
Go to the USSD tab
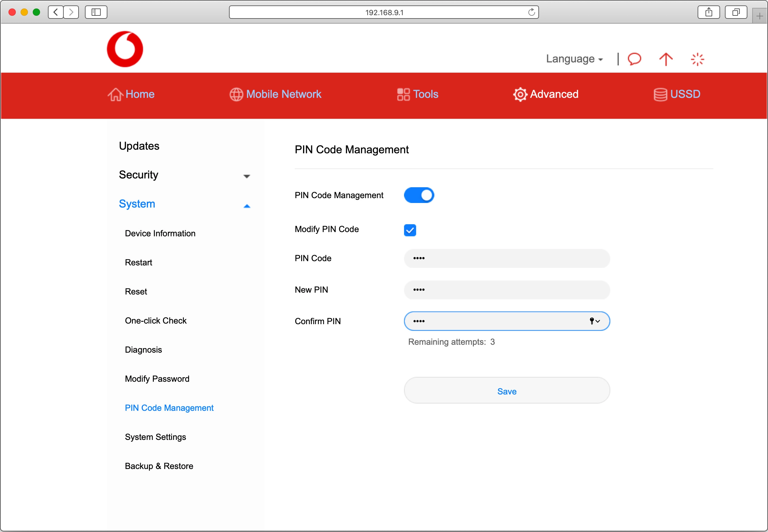[x=677, y=94]
